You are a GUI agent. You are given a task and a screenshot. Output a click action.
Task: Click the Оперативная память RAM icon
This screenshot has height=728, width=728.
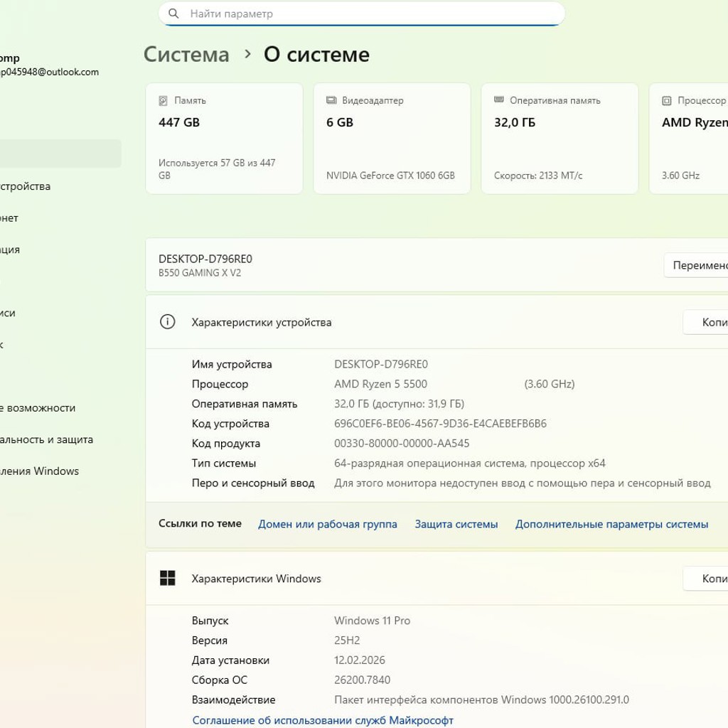[498, 100]
